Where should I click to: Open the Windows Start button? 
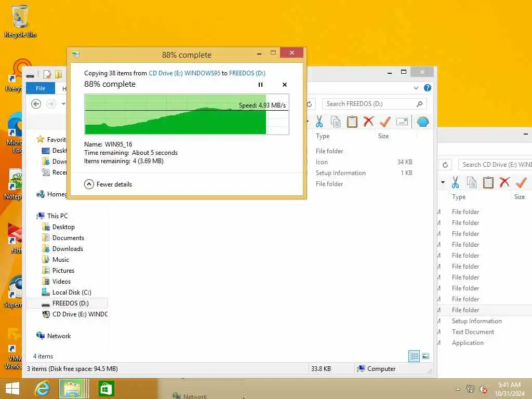[x=12, y=389]
